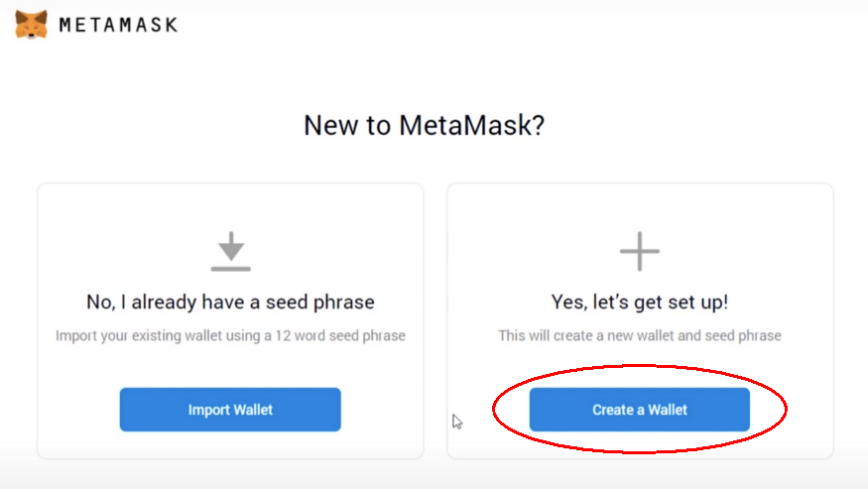Screen dimensions: 868x489
Task: Select the 'New to MetaMask?' heading
Action: click(425, 126)
